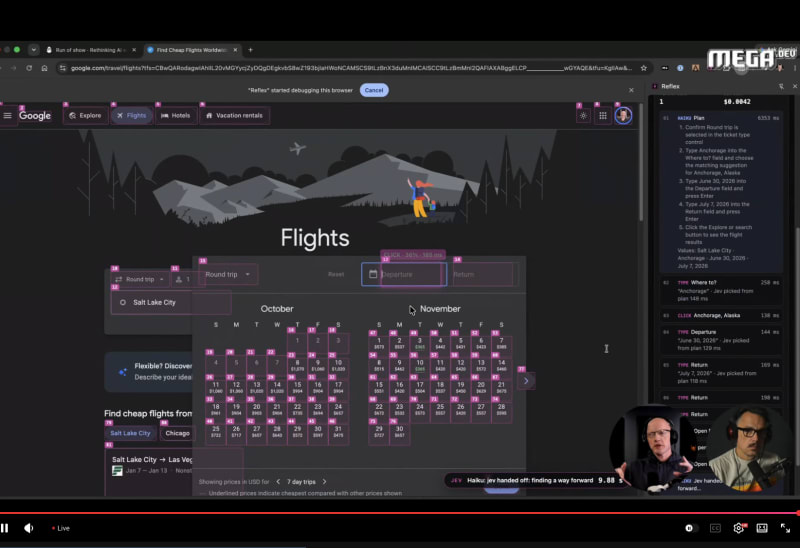Select the Departure type step in Reflex

tap(721, 340)
